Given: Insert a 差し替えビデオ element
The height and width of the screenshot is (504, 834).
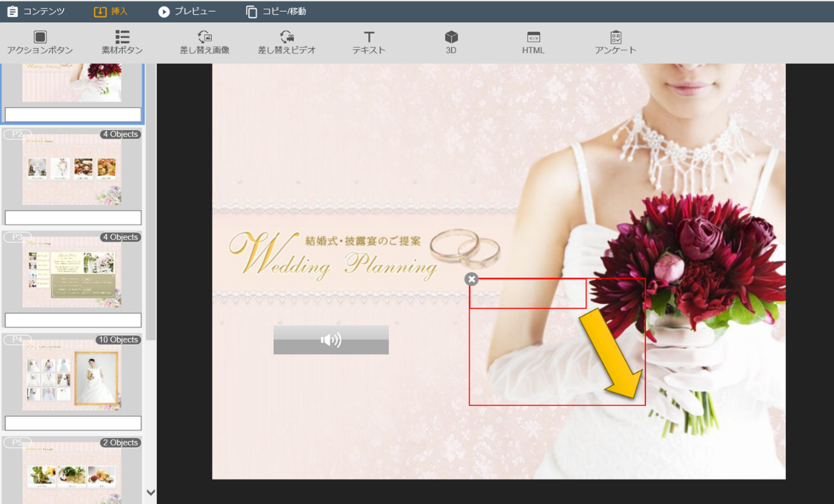Looking at the screenshot, I should pyautogui.click(x=287, y=37).
